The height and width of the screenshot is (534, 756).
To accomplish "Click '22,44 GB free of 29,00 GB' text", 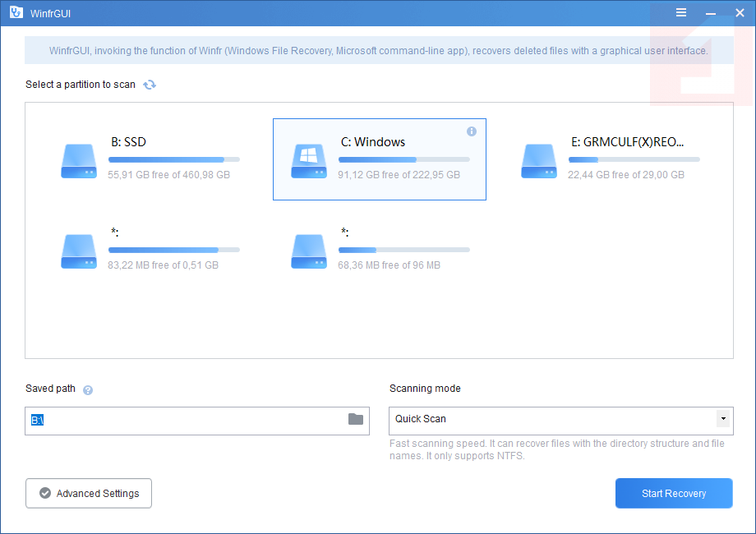I will 626,175.
